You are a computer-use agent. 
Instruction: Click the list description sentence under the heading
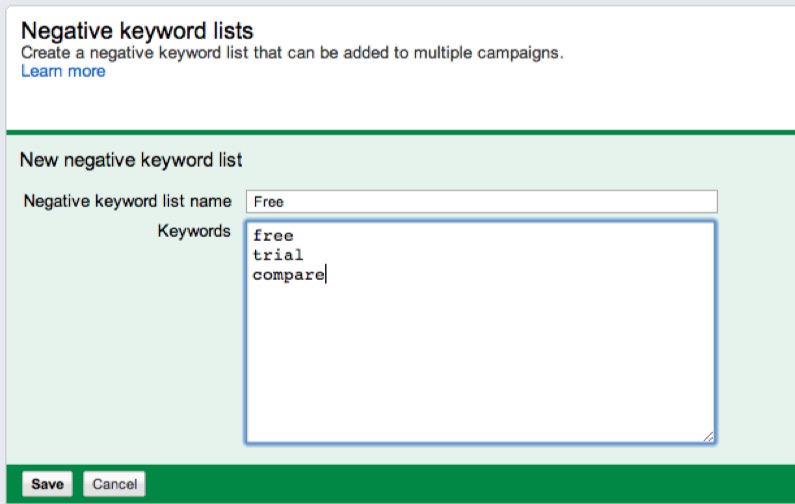coord(292,52)
